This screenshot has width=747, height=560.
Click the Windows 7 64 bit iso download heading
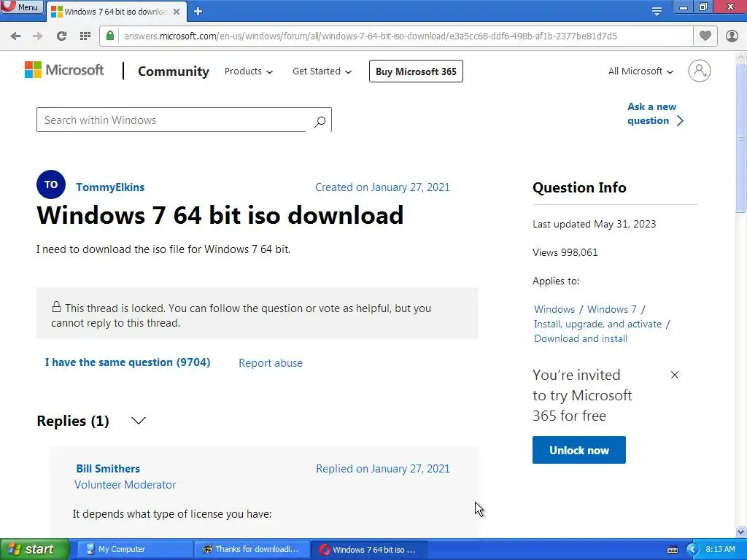click(220, 215)
